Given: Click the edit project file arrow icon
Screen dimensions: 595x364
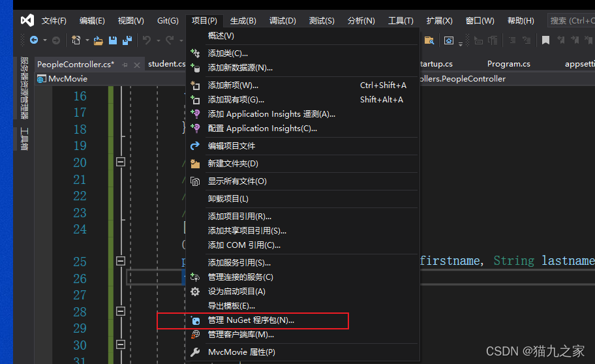Looking at the screenshot, I should 195,145.
